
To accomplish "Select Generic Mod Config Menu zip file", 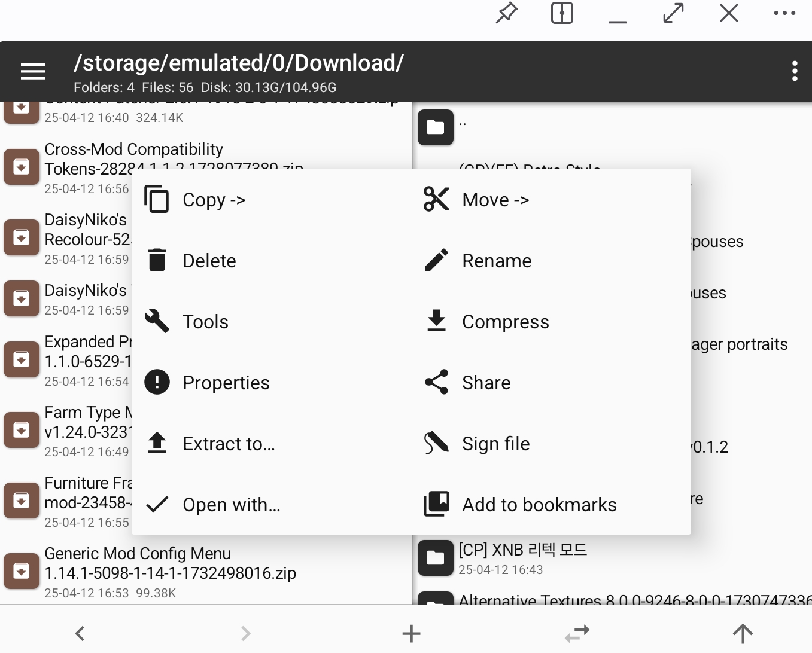I will (206, 572).
